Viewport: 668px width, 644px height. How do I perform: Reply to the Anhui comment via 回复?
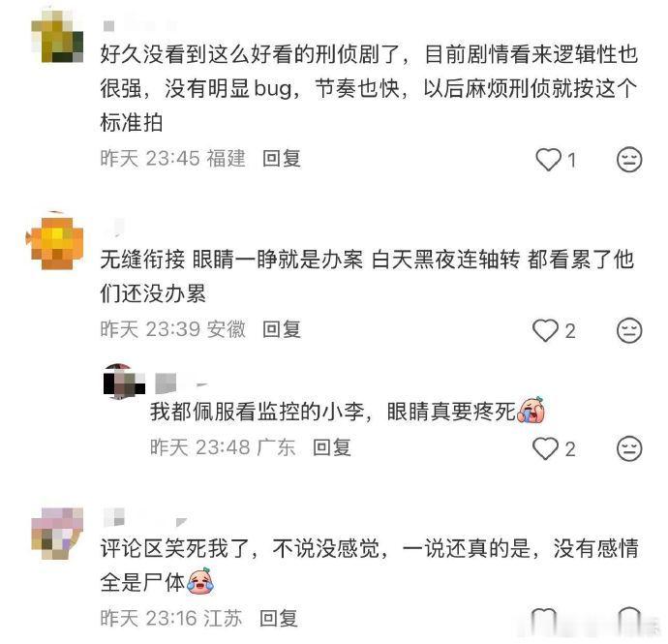tap(282, 329)
